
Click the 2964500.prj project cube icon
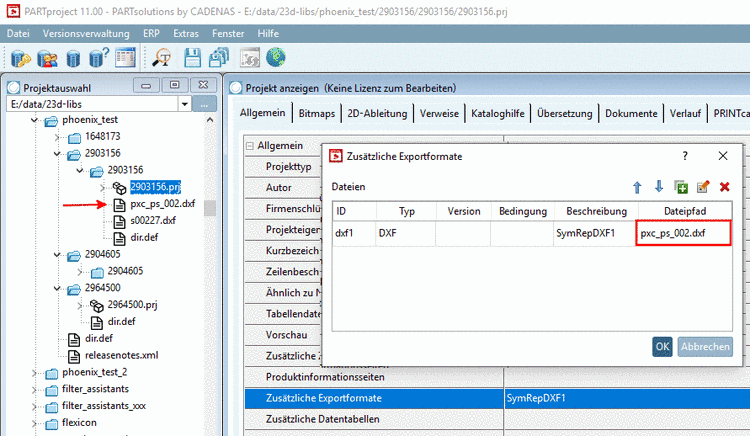point(97,305)
